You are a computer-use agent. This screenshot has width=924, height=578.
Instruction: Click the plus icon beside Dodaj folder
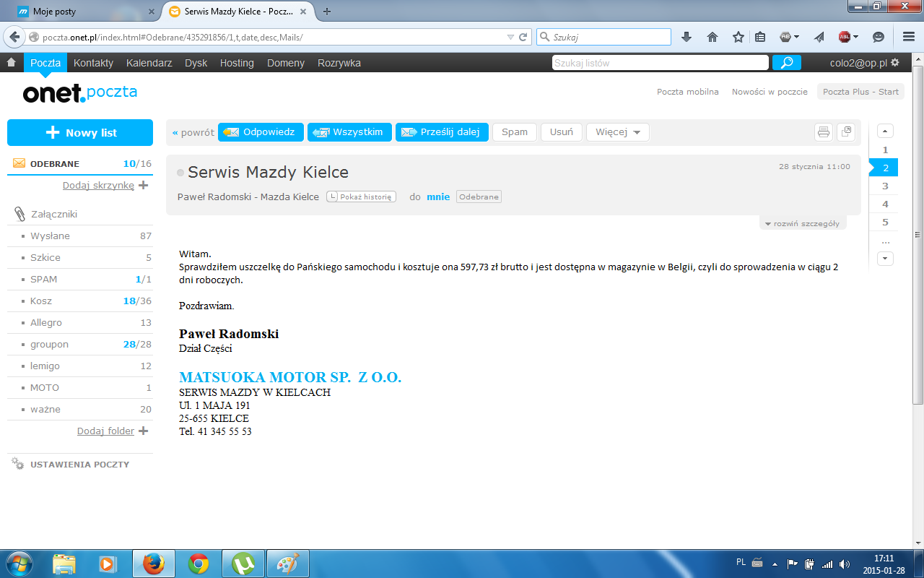pyautogui.click(x=143, y=431)
